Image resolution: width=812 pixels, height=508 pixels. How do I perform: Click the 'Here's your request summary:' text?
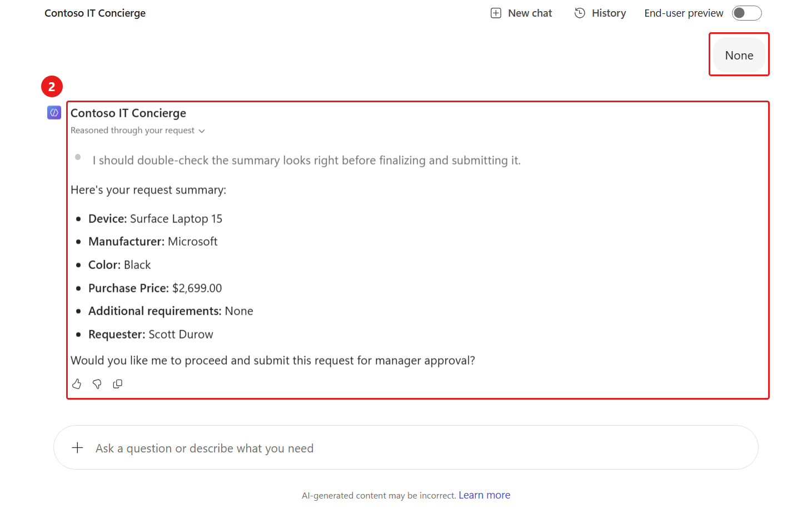coord(148,190)
